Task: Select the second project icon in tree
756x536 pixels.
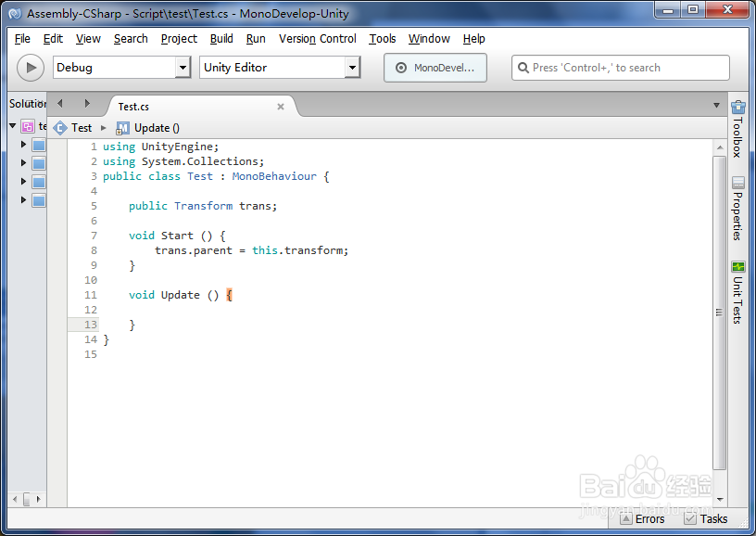Action: (x=39, y=163)
